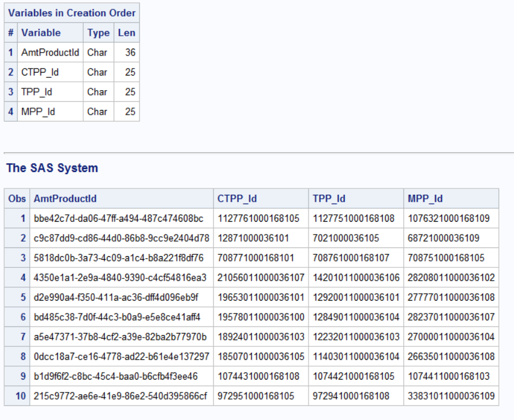
Task: Click the 'Variable' column header
Action: 41,33
